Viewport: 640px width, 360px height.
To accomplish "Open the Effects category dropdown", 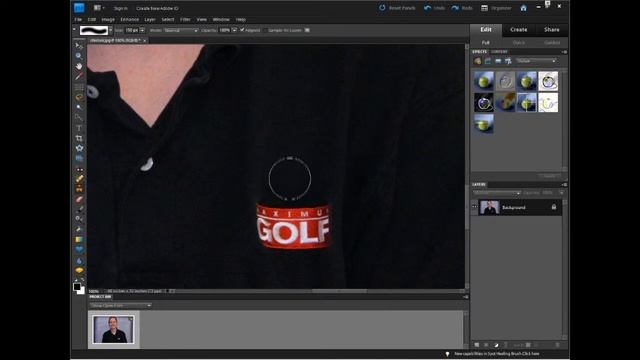I will pos(536,61).
